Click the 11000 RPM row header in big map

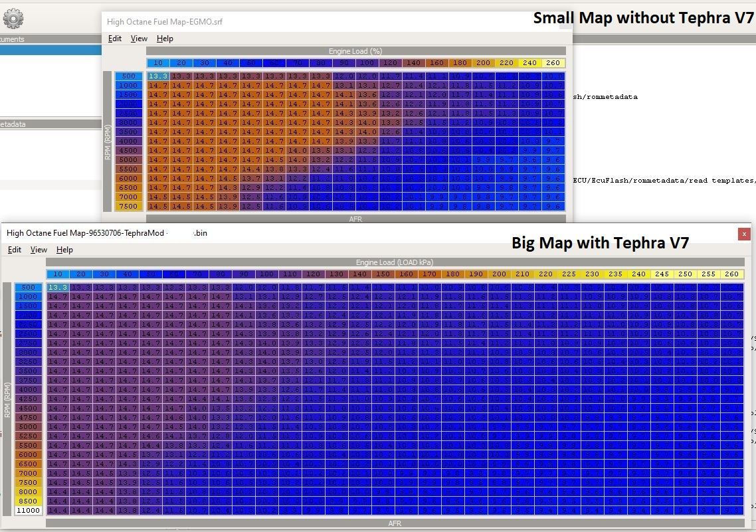[28, 511]
